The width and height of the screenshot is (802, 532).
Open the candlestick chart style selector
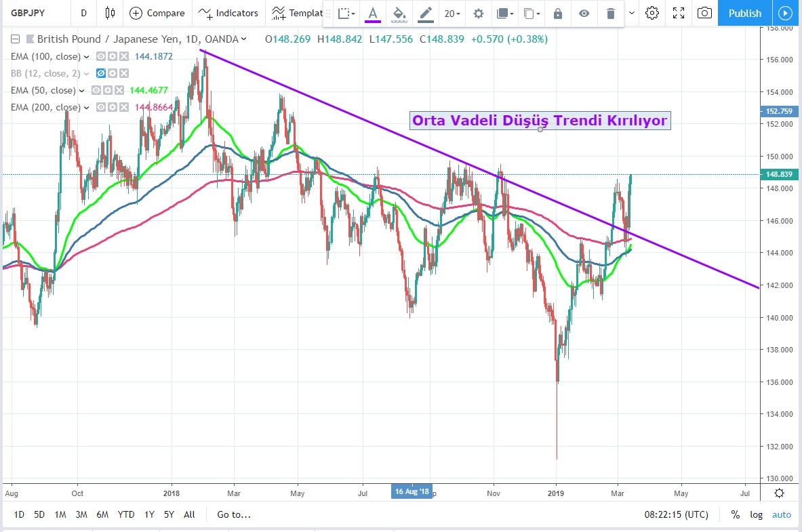coord(110,13)
